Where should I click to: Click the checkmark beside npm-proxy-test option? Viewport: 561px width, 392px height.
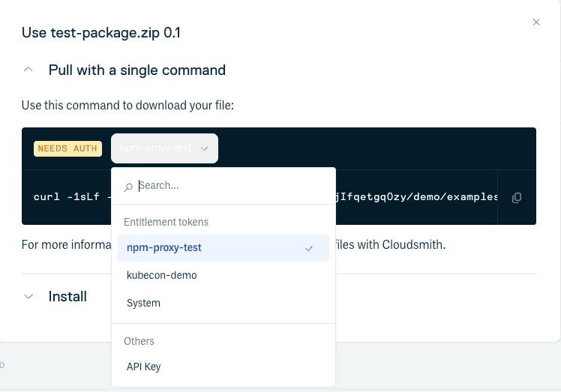coord(309,248)
